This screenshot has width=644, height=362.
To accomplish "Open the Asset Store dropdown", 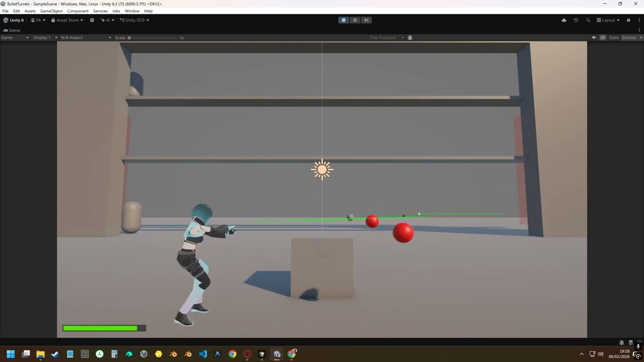I will tap(67, 20).
